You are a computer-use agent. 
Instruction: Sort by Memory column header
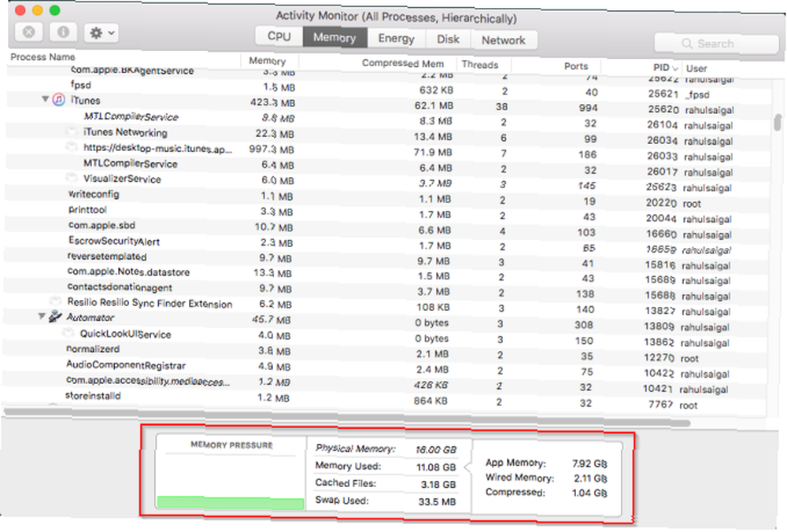268,61
